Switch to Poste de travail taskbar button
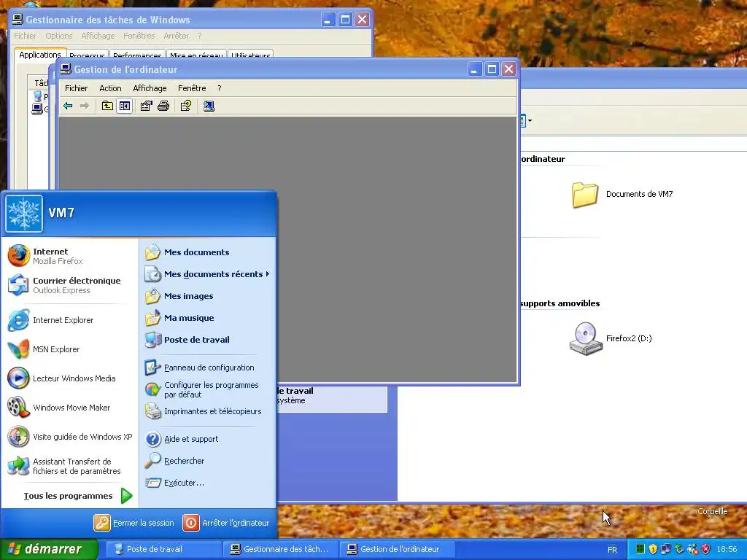Viewport: 747px width, 560px height. (x=163, y=549)
